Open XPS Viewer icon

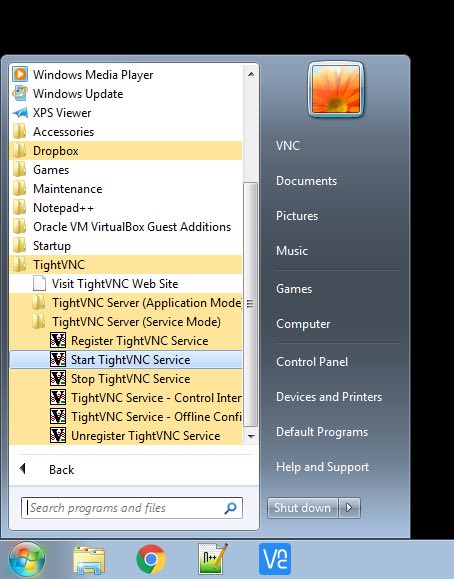tap(20, 113)
